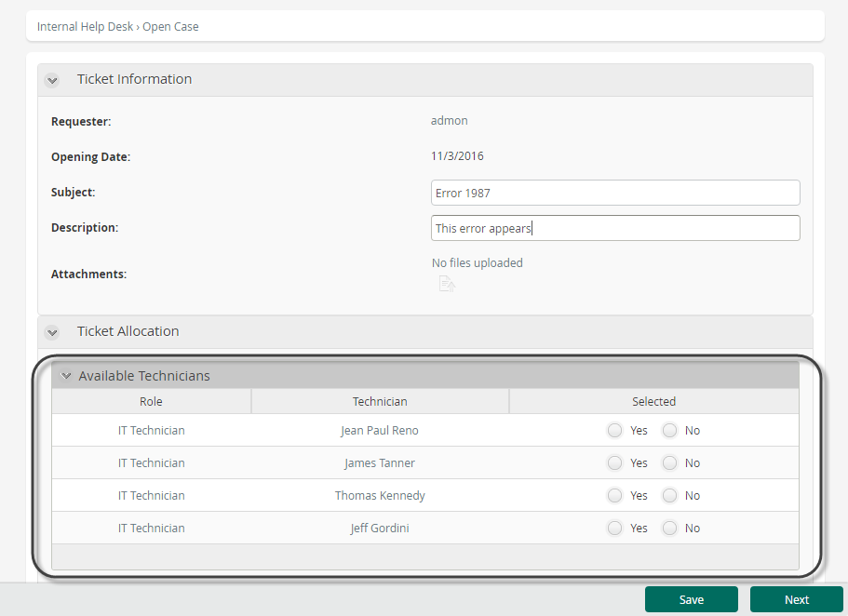Click the Description label

click(x=85, y=228)
